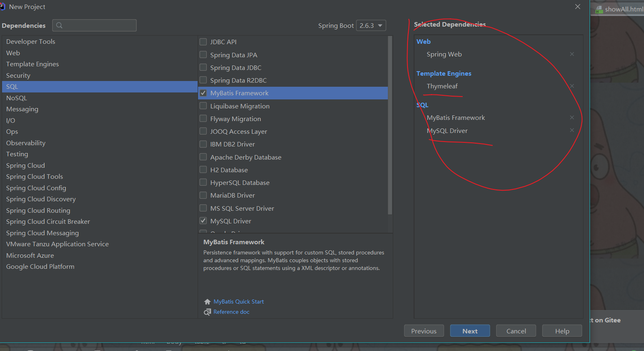Enable Flyway Migration checkbox
The image size is (644, 351).
pos(203,118)
